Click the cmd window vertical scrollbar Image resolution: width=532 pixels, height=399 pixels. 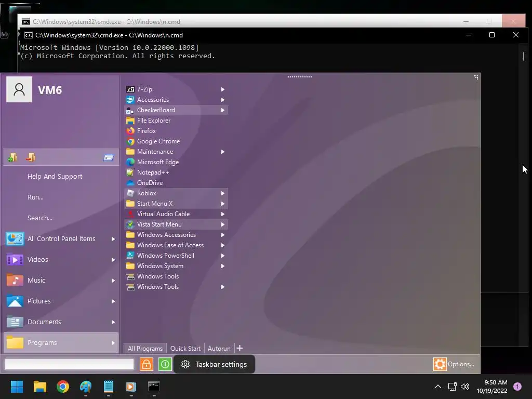(x=524, y=56)
